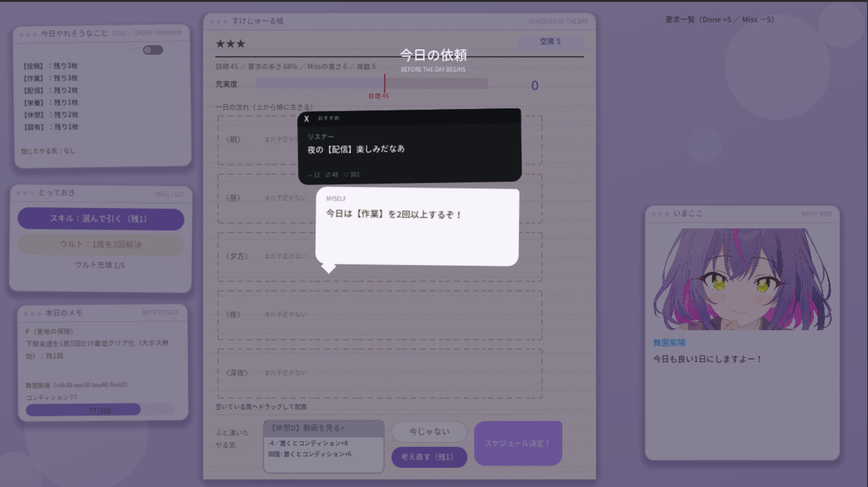The width and height of the screenshot is (868, 487).
Task: Click 空いている席へドラッグして配置 hint
Action: [261, 407]
